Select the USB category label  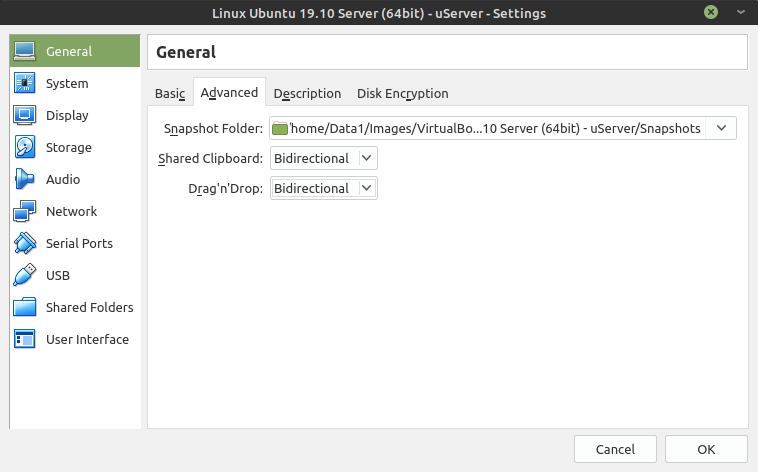[x=58, y=275]
